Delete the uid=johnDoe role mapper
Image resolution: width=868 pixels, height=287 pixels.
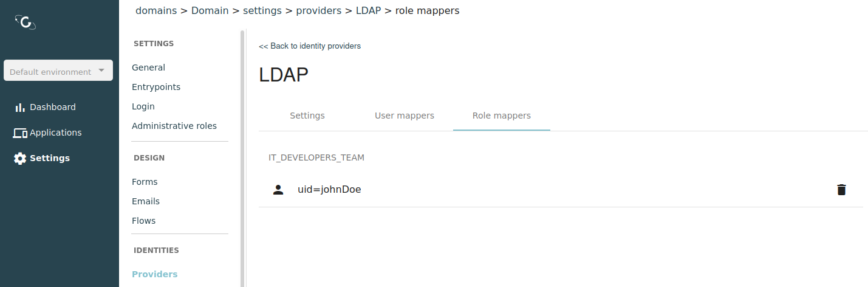click(x=841, y=190)
